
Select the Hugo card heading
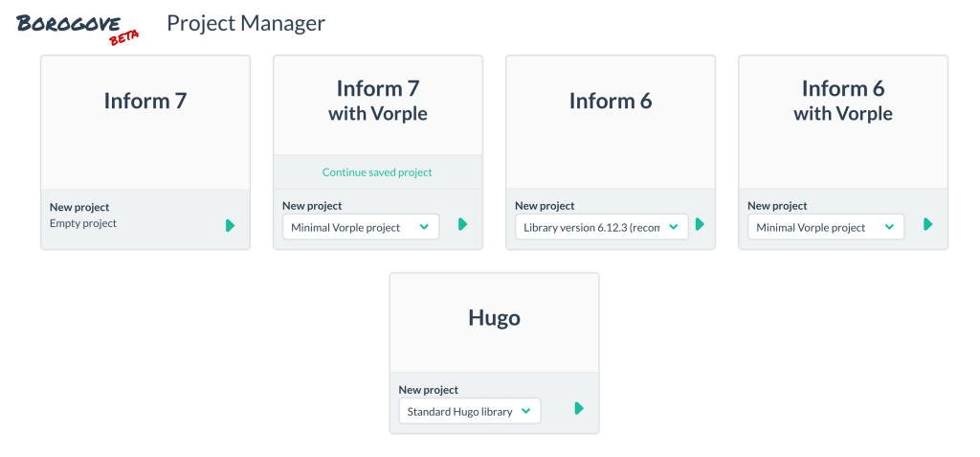tap(494, 318)
